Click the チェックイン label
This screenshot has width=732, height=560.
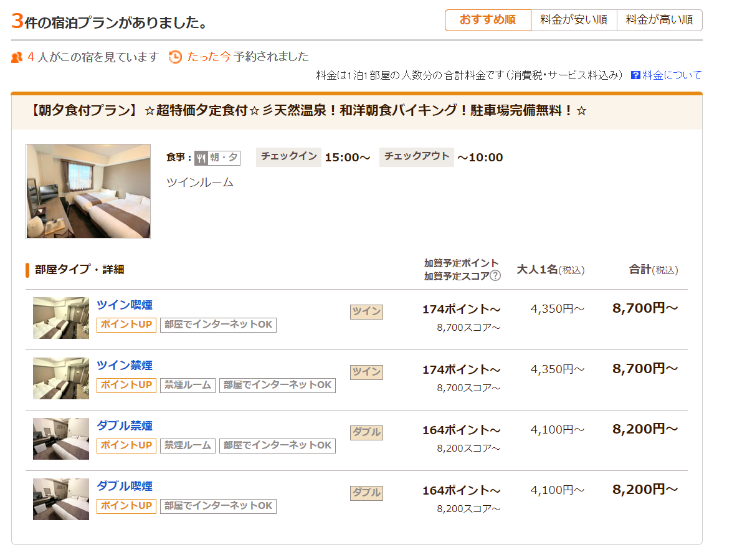tap(288, 157)
